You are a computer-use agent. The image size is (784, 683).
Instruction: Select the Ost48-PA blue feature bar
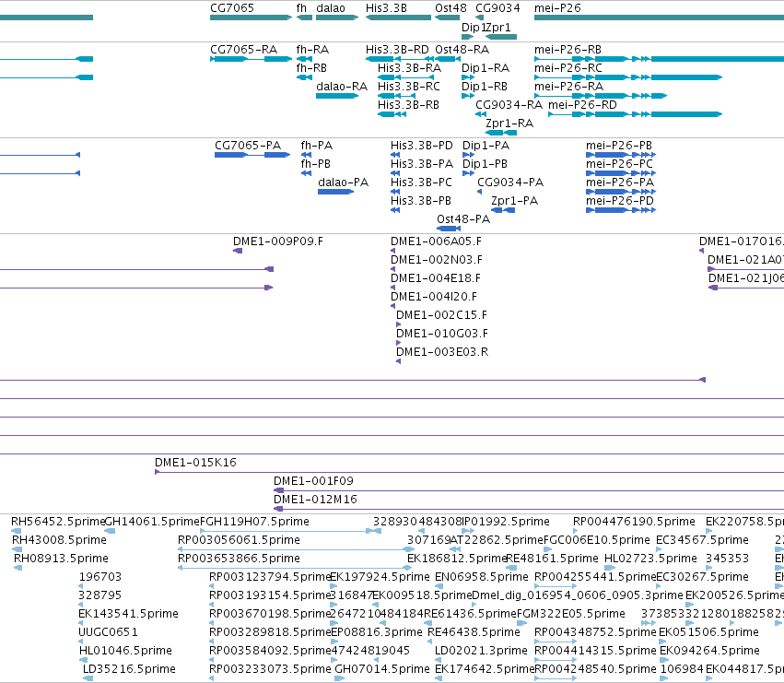click(x=449, y=229)
